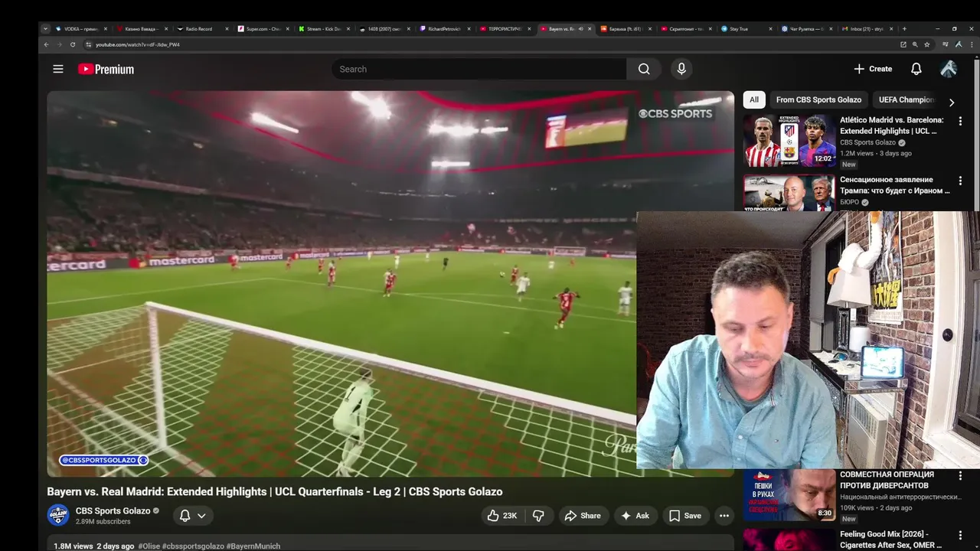The height and width of the screenshot is (551, 980).
Task: Switch to the VODKA tab
Action: click(80, 28)
